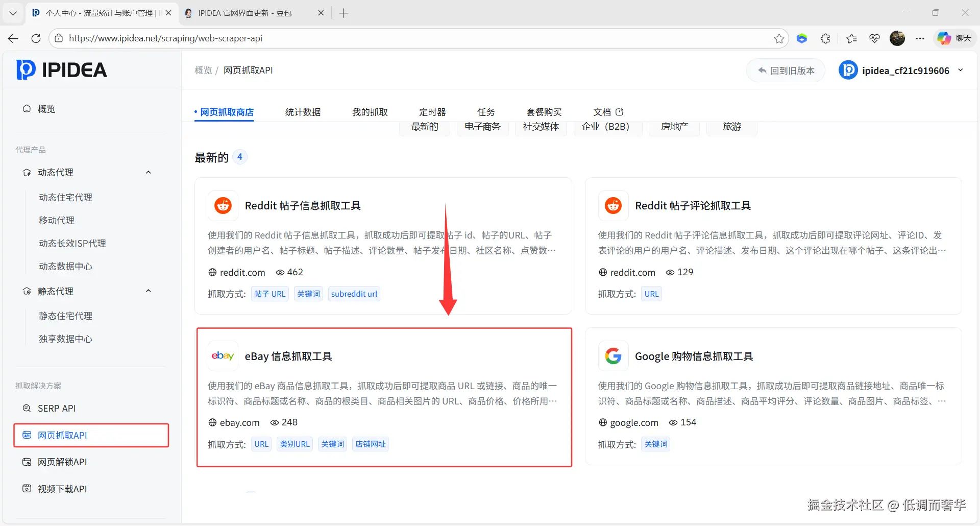This screenshot has width=980, height=526.
Task: Open 静态住宅代理 in the sidebar
Action: (x=65, y=316)
